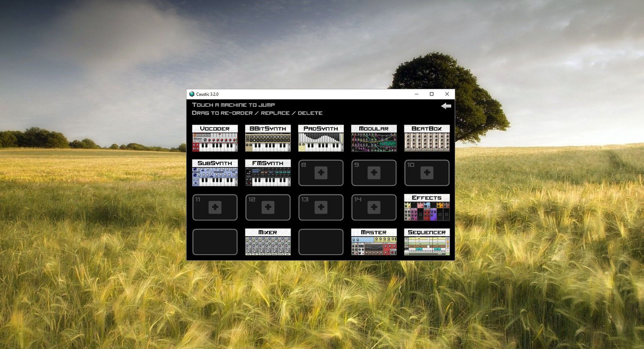Add a machine to slot 13
Viewport: 644px width, 349px height.
pos(321,207)
